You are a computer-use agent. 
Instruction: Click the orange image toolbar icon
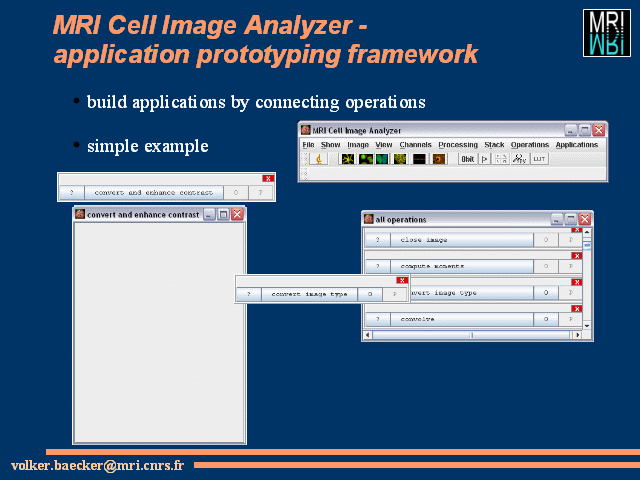click(439, 159)
